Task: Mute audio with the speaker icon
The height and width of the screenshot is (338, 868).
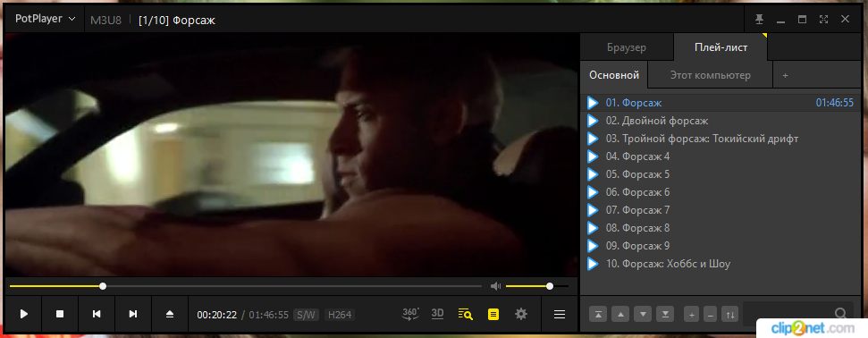Action: [x=495, y=286]
